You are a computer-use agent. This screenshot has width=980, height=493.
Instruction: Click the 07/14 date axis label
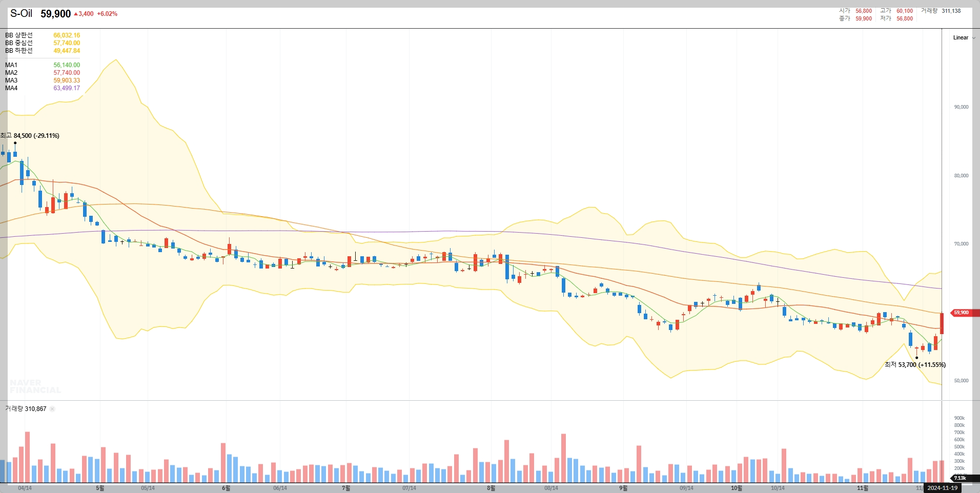pos(409,488)
